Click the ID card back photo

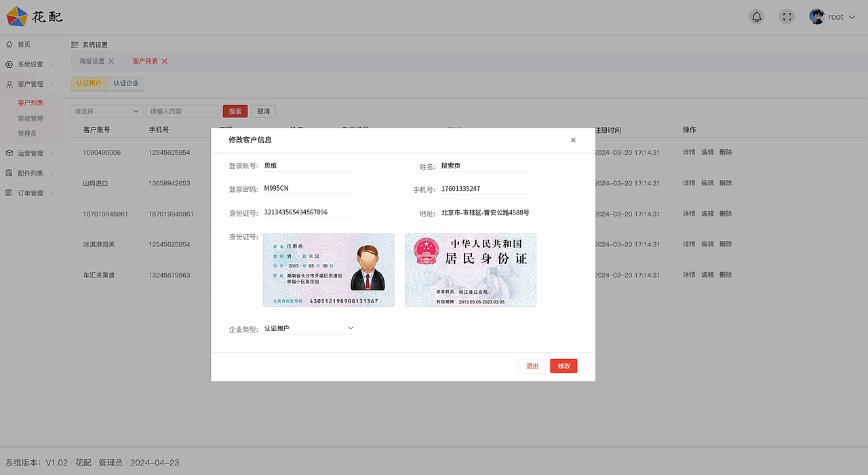click(471, 270)
